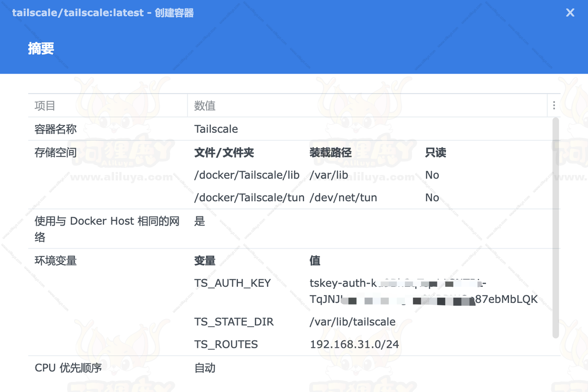
Task: Click the TS_STATE_DIR variable name
Action: coord(234,322)
